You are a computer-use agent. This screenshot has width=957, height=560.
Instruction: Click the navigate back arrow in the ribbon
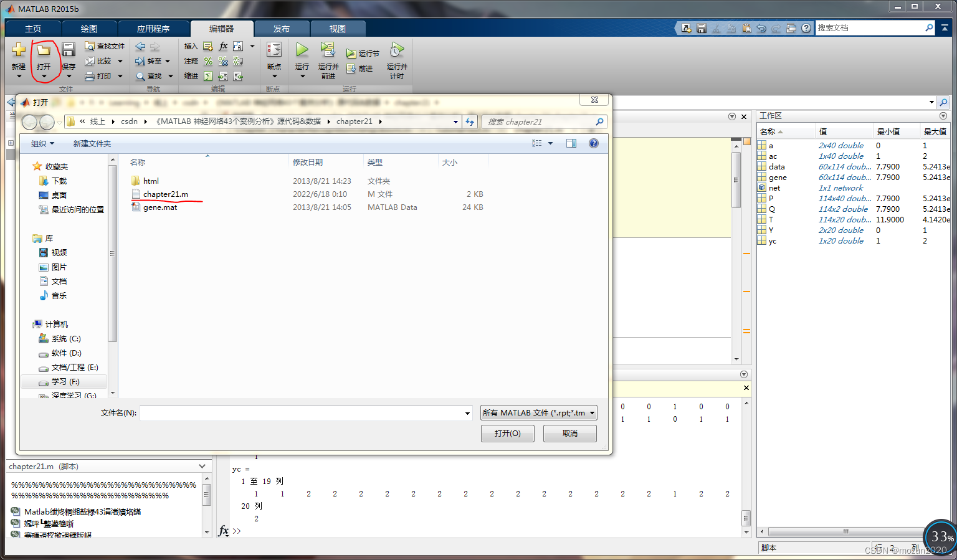tap(140, 46)
